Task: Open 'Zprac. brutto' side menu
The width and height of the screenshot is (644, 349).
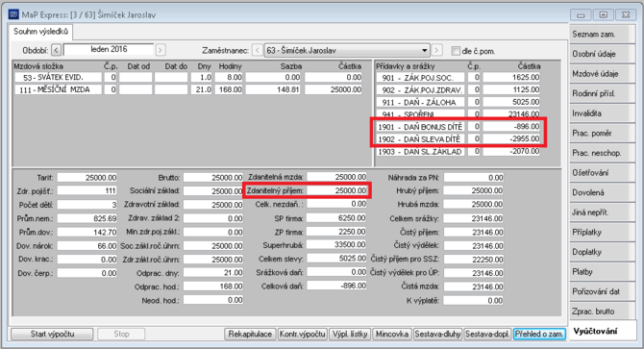Action: (x=602, y=312)
